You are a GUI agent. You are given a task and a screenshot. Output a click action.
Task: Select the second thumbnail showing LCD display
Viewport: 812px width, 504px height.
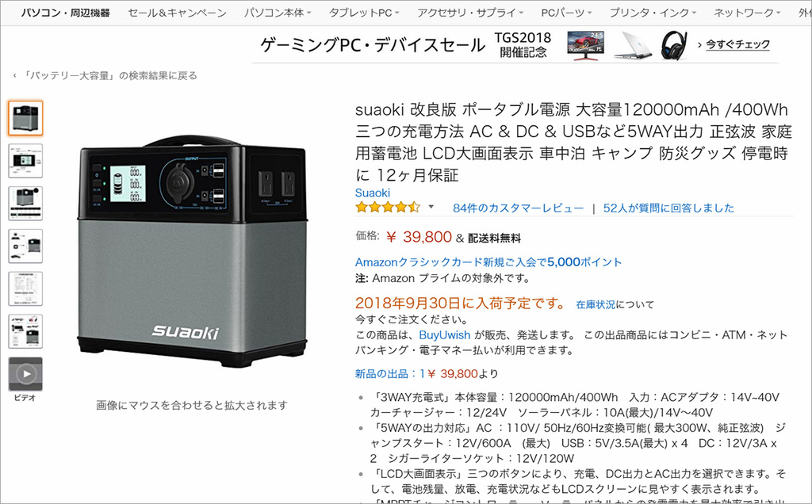(25, 161)
